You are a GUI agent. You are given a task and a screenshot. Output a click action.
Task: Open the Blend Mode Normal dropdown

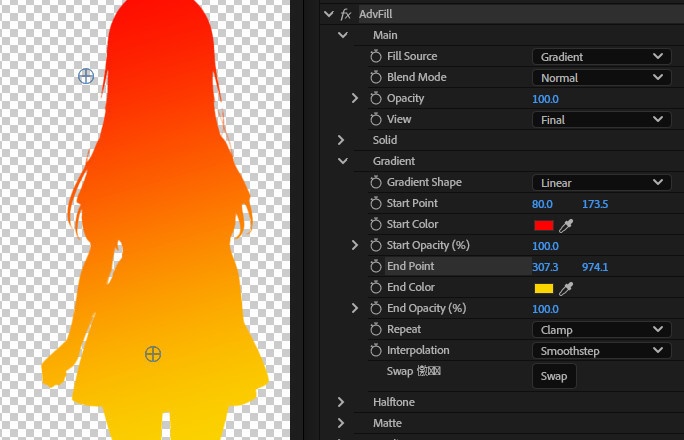click(602, 78)
